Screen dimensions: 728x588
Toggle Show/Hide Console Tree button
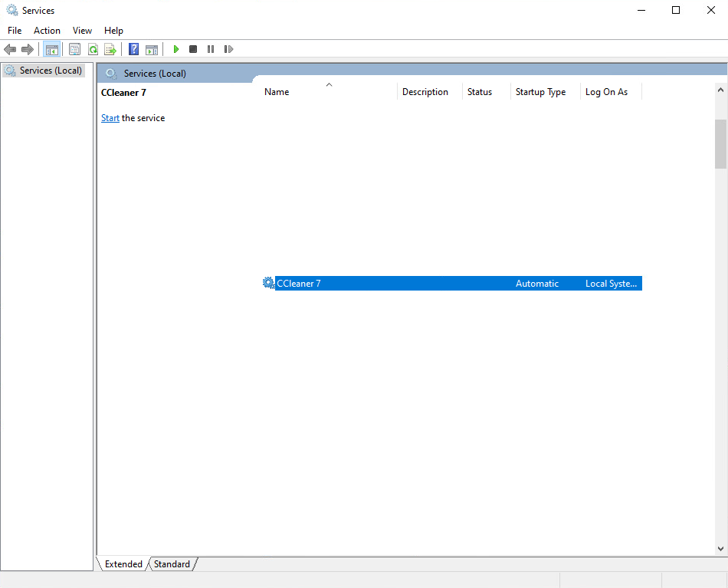pos(51,49)
